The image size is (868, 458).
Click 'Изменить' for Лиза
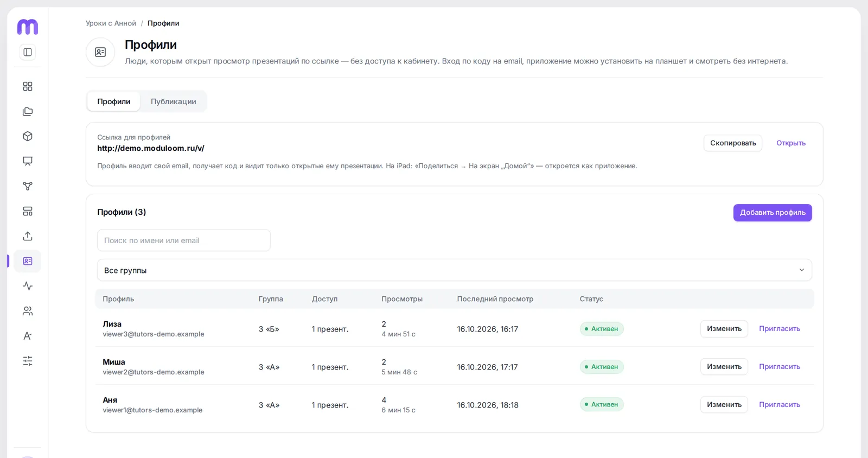click(724, 329)
